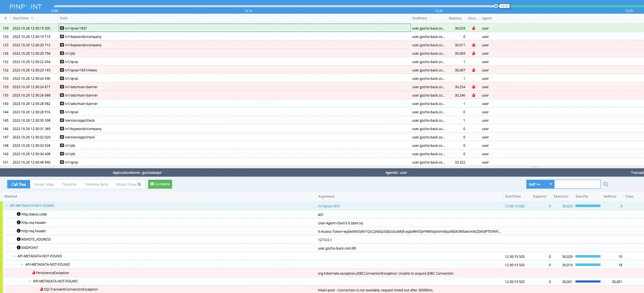Select transaction 142 at 12:30:34 608
Viewport: 644px width, 293px height.
(322, 154)
